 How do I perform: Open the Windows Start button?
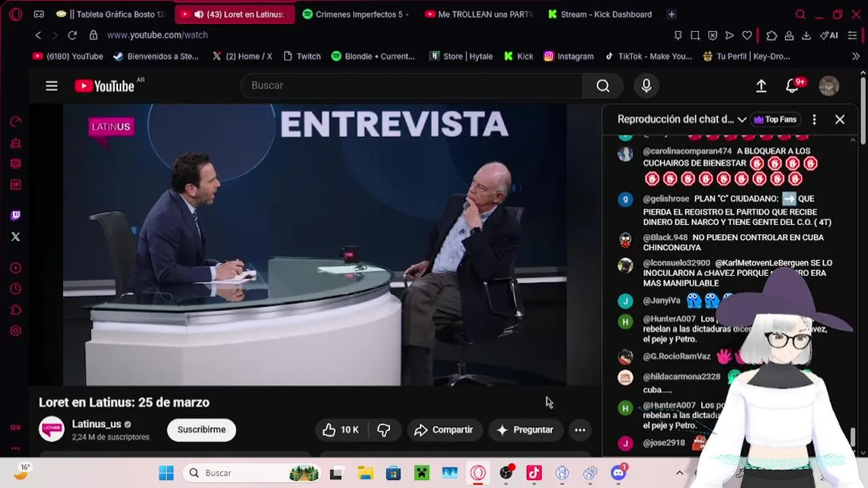tap(166, 473)
